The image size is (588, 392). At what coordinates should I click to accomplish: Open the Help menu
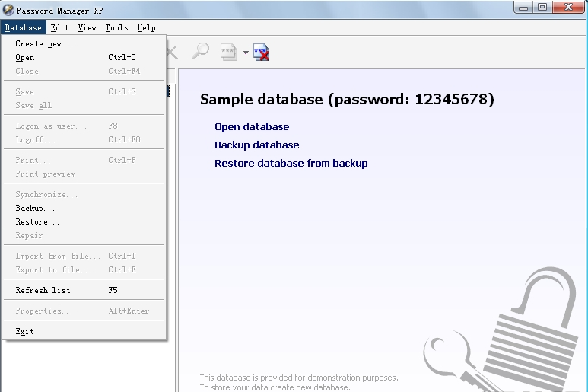coord(146,27)
